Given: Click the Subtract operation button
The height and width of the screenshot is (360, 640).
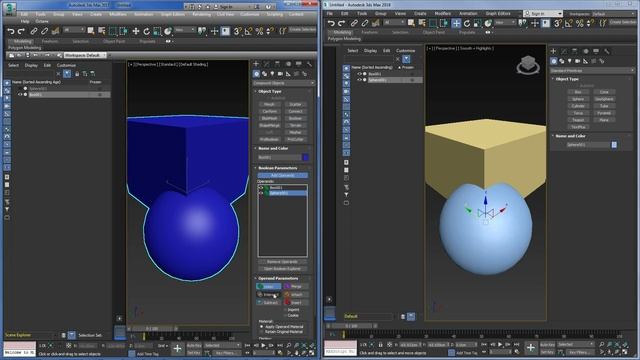Looking at the screenshot, I should point(269,302).
